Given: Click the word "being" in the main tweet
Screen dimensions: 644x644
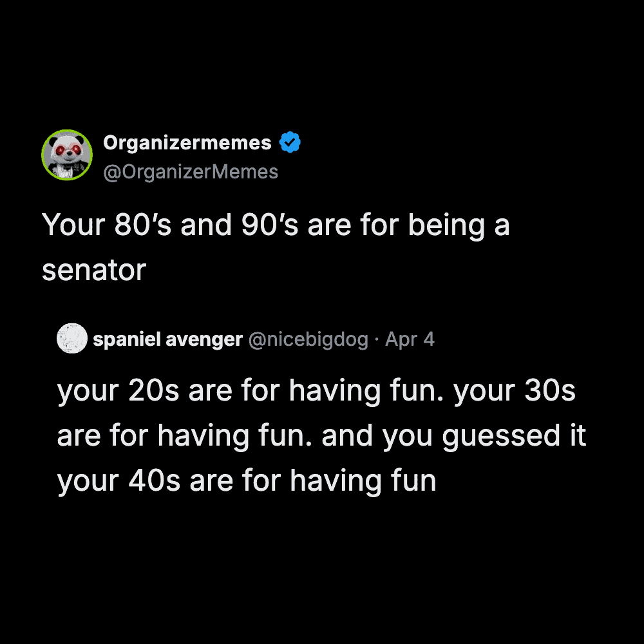Looking at the screenshot, I should [x=446, y=225].
